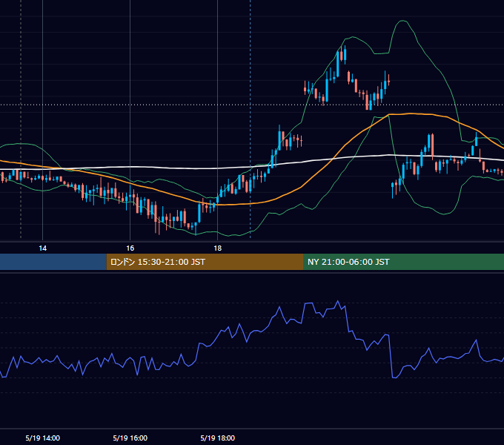
Task: Click the 18 time axis label
Action: [x=218, y=248]
